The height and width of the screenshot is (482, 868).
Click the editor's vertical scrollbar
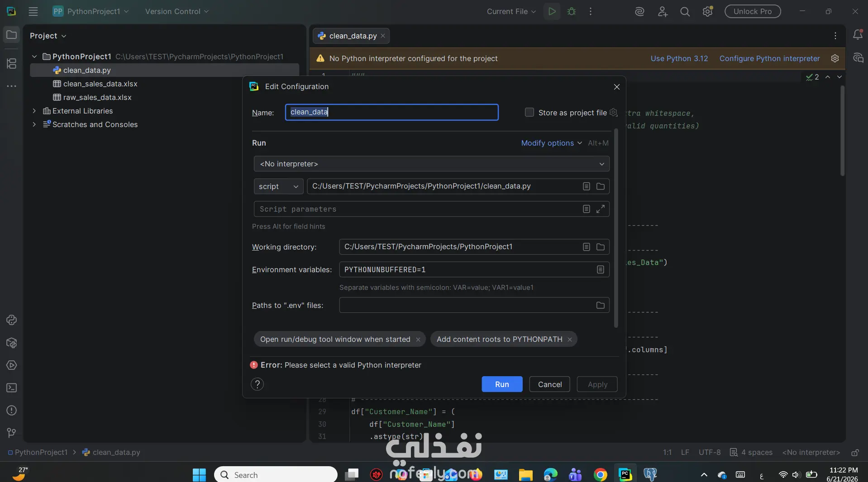click(842, 131)
